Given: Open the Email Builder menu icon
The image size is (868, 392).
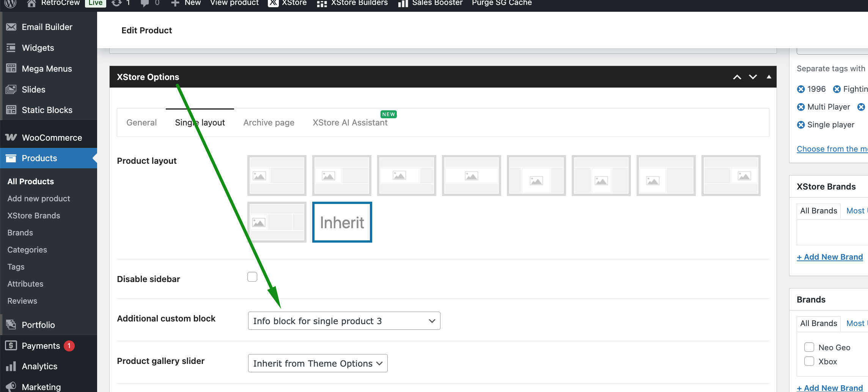Looking at the screenshot, I should pos(11,27).
